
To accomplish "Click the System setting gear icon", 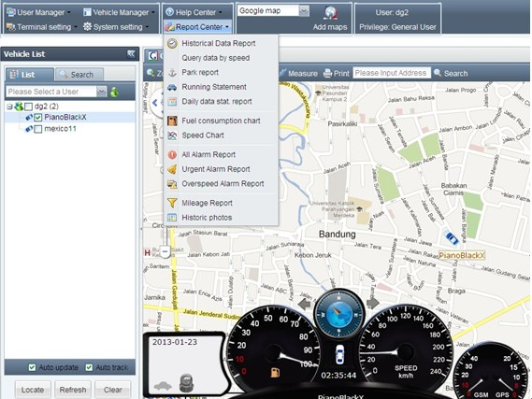I will [88, 26].
